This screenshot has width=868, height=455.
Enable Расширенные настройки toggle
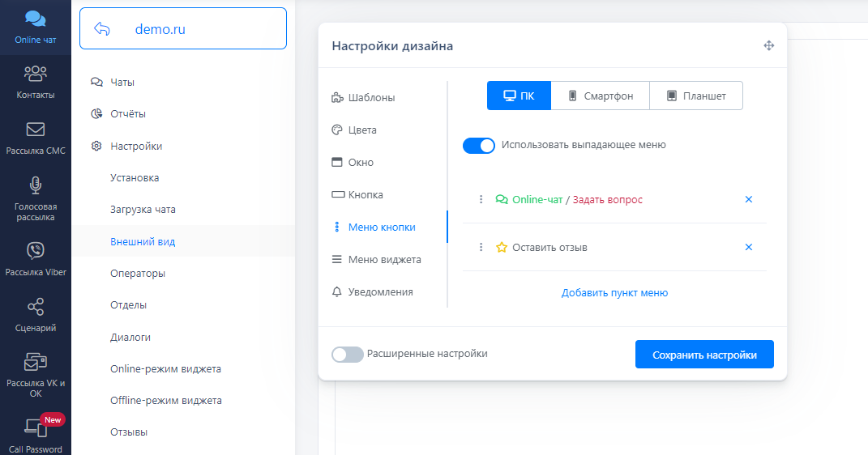point(348,355)
